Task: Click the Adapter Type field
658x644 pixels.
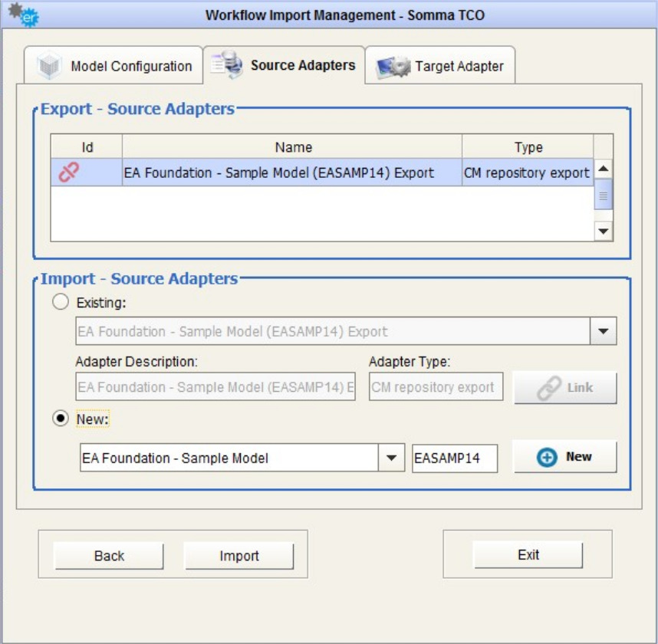Action: 436,386
